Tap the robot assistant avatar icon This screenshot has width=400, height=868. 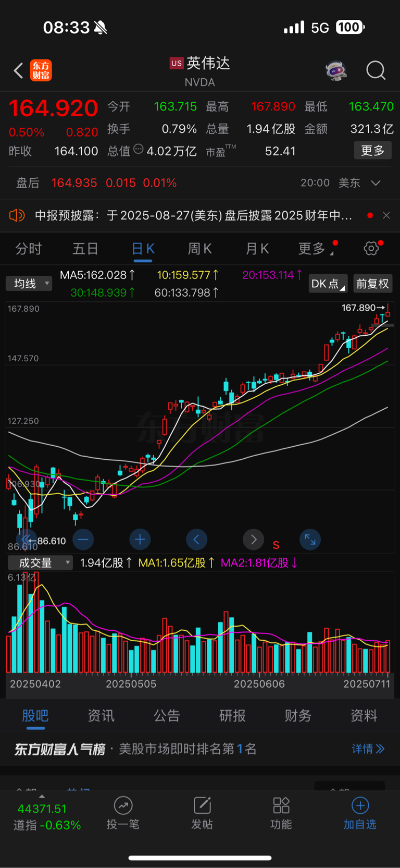coord(336,70)
